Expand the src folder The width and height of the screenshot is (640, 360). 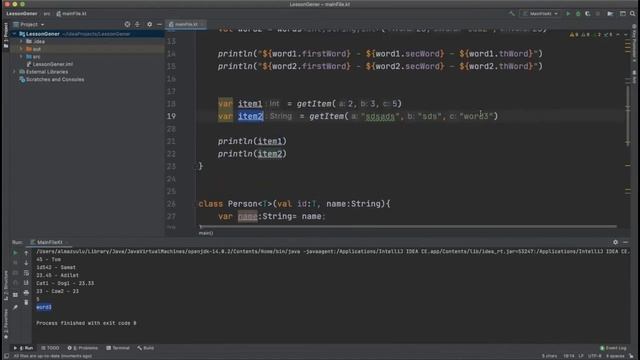pos(21,56)
